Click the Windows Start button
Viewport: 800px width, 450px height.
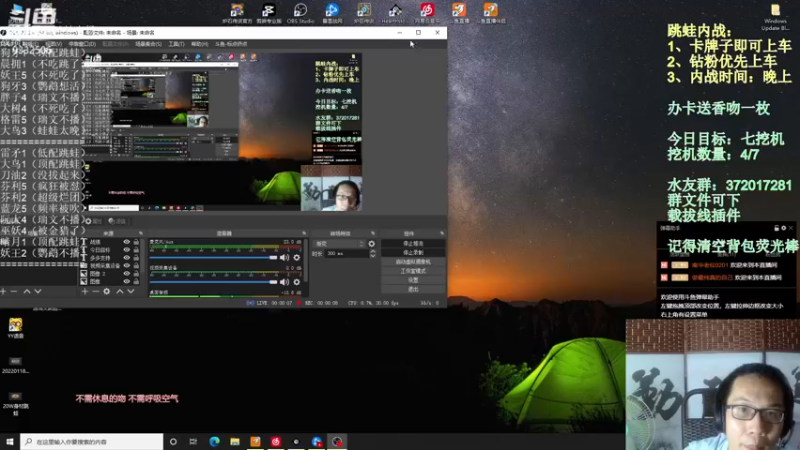(9, 441)
